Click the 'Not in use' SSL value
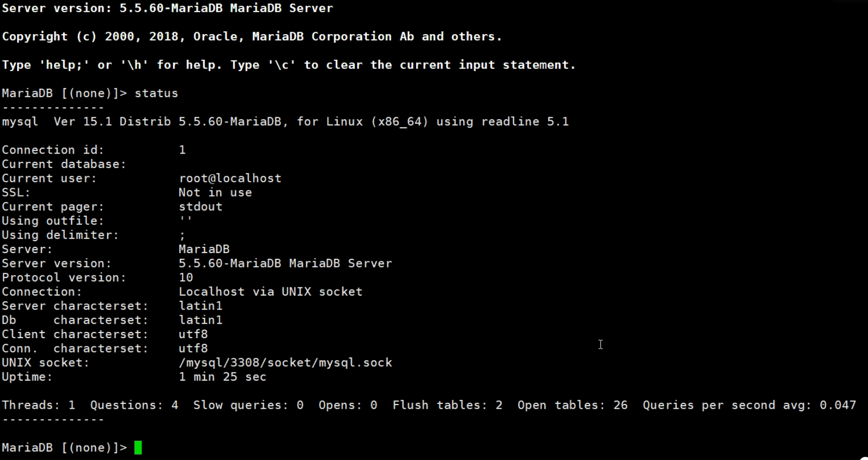Screen dimensions: 868x460 pos(215,192)
